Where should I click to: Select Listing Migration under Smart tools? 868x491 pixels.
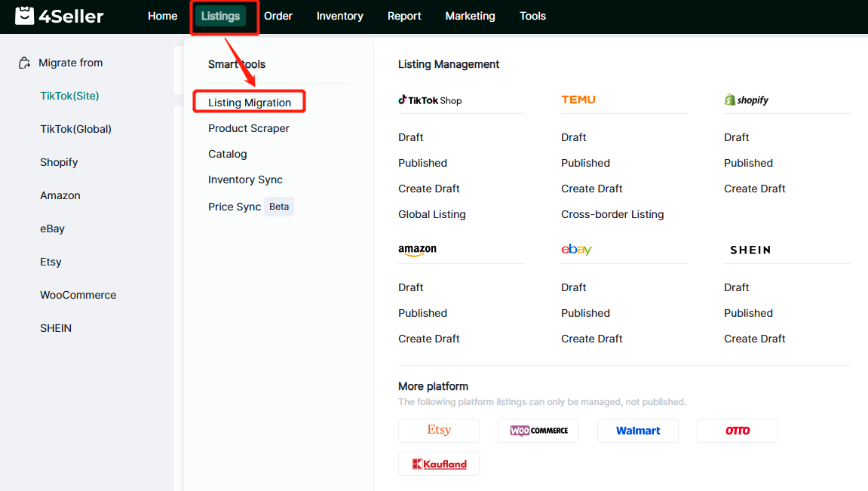click(250, 103)
